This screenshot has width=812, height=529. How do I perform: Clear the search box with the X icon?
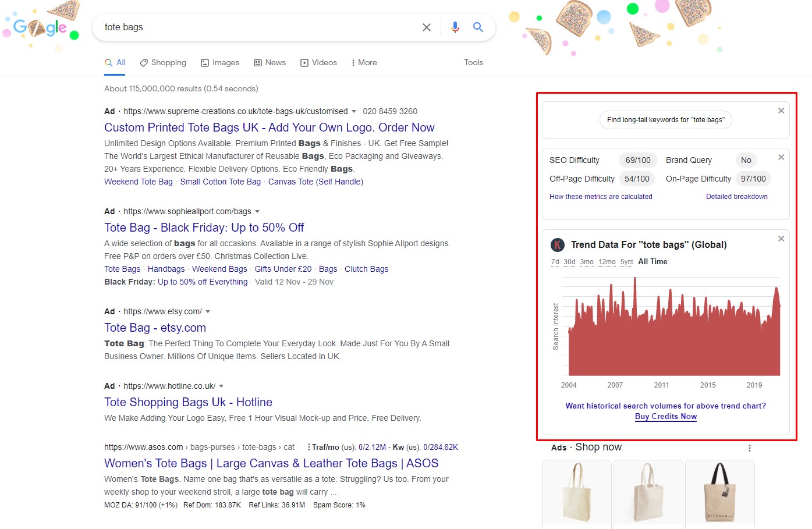click(x=427, y=27)
